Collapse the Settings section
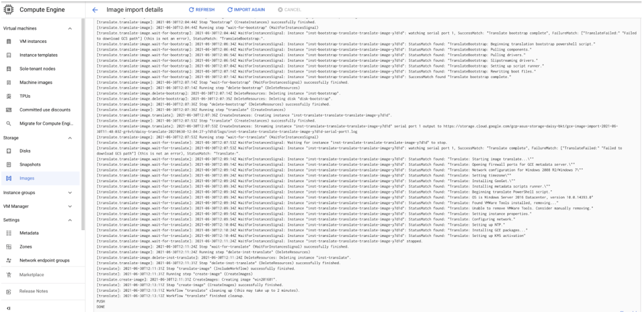This screenshot has width=644, height=312. (x=70, y=220)
